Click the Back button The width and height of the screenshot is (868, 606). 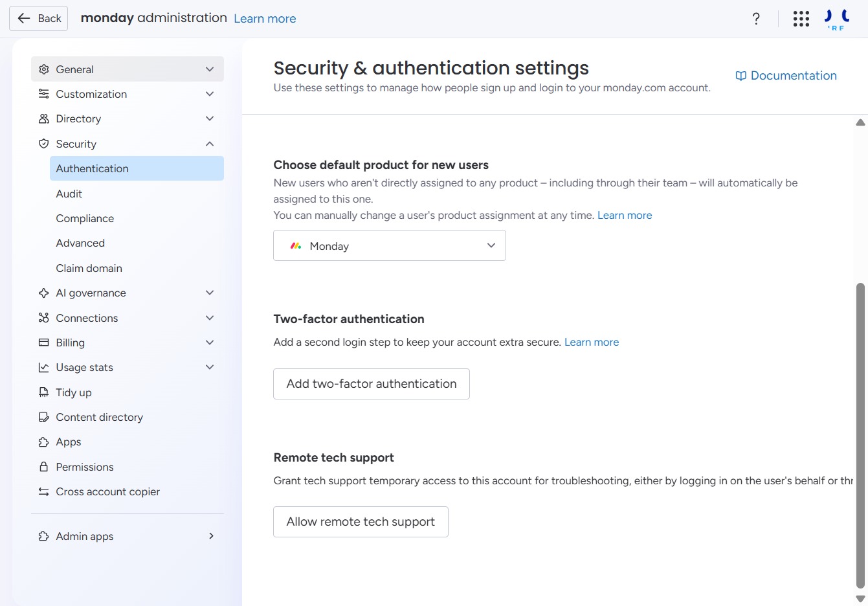point(39,18)
